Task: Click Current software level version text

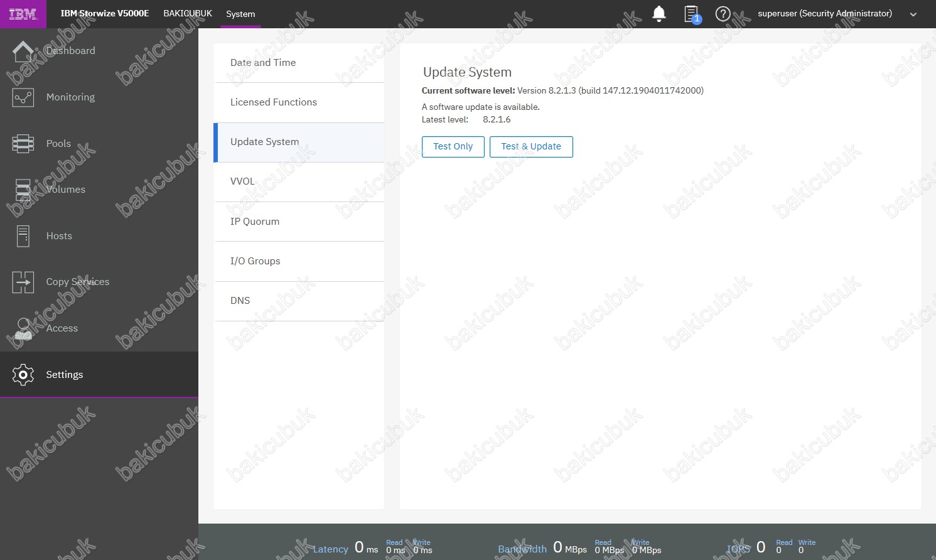Action: [562, 91]
